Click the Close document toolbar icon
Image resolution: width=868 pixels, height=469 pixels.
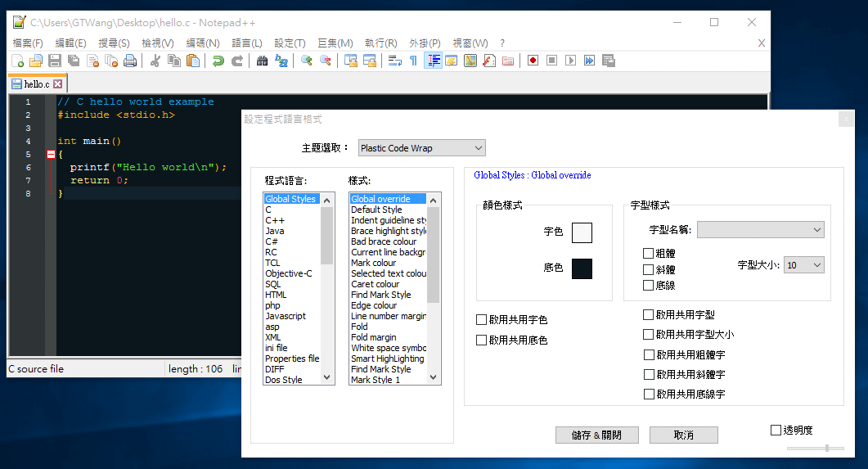click(x=92, y=61)
